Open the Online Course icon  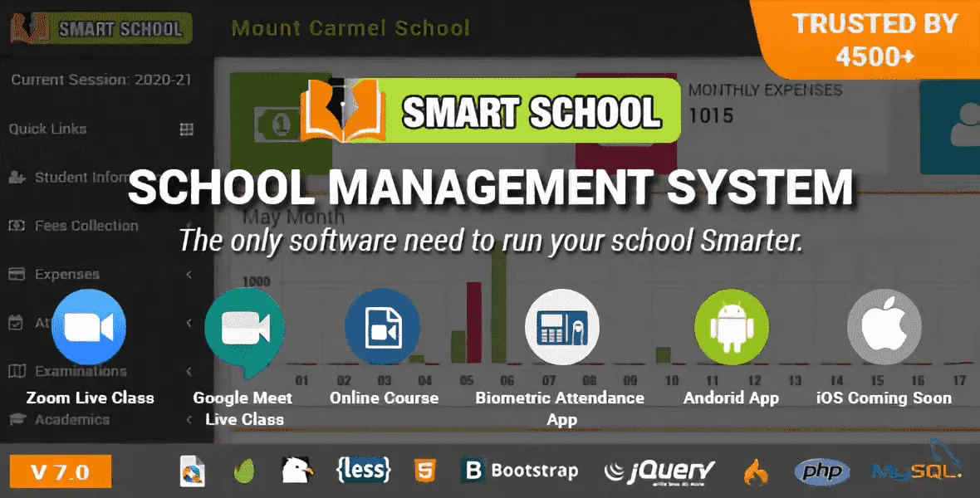click(383, 326)
